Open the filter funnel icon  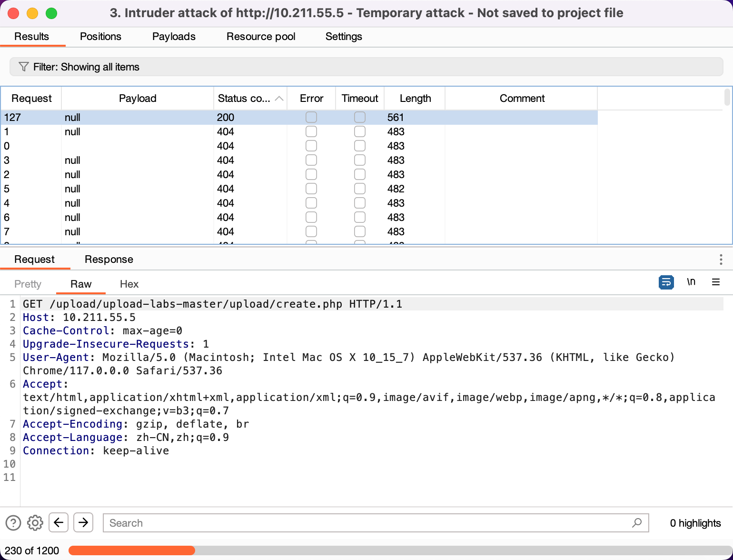[x=23, y=67]
